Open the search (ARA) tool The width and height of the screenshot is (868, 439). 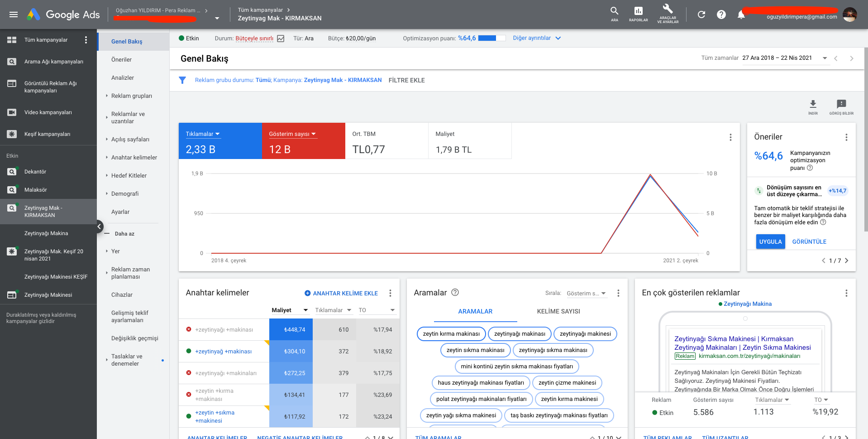614,14
